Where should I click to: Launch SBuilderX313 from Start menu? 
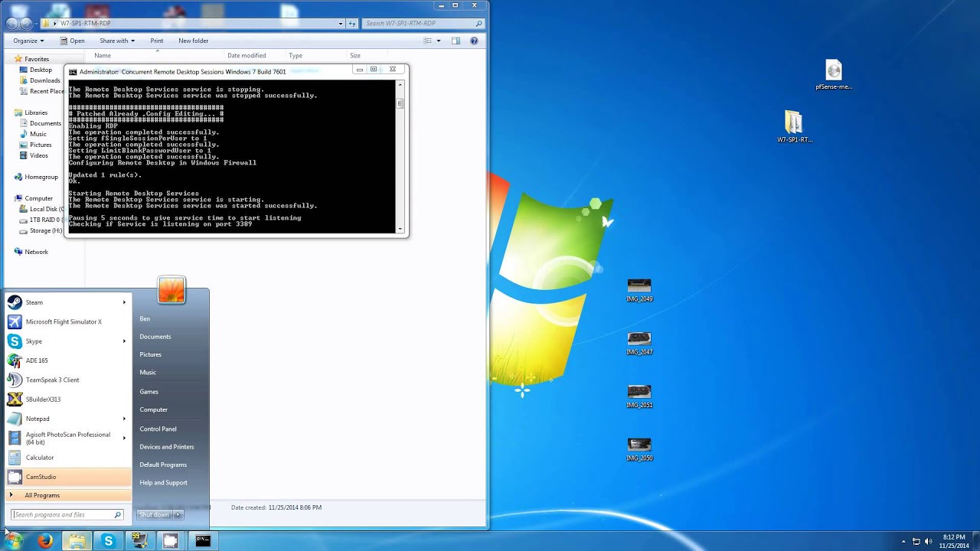[67, 399]
